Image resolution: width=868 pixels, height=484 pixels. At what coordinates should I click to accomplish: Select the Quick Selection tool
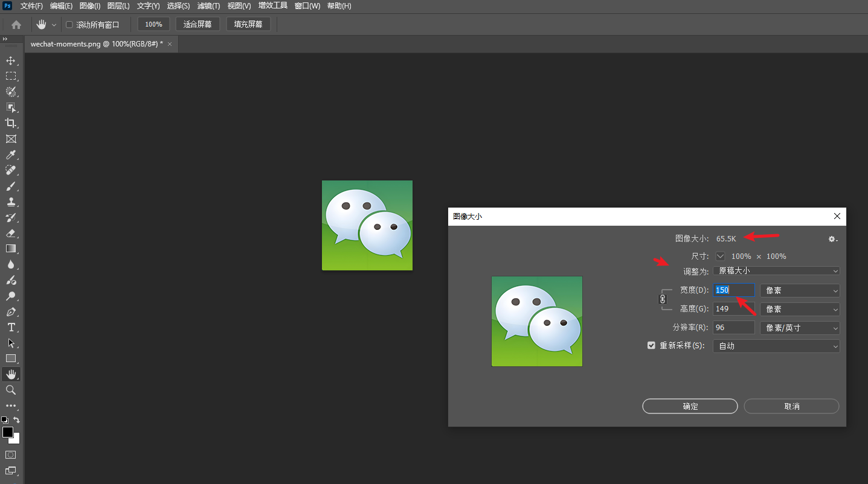click(11, 92)
